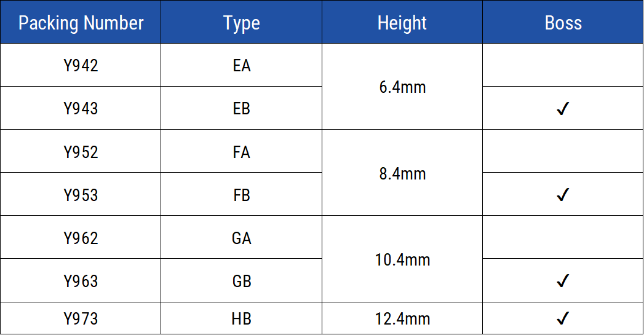Select the Y942 packing number cell
Image resolution: width=644 pixels, height=335 pixels.
(81, 65)
